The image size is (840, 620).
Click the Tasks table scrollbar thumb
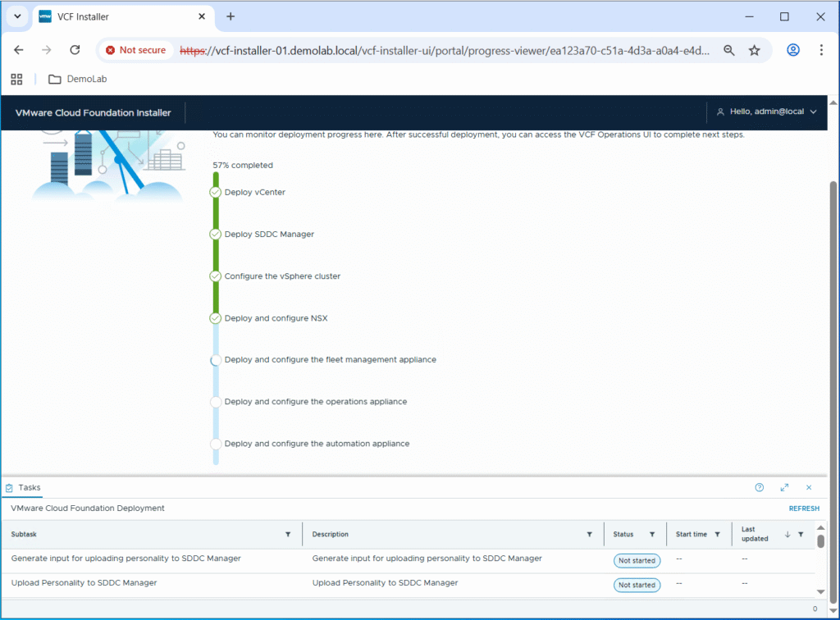click(x=820, y=540)
